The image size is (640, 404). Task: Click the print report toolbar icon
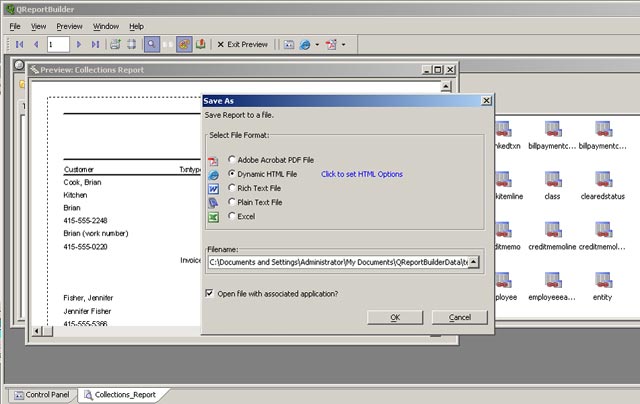(116, 44)
